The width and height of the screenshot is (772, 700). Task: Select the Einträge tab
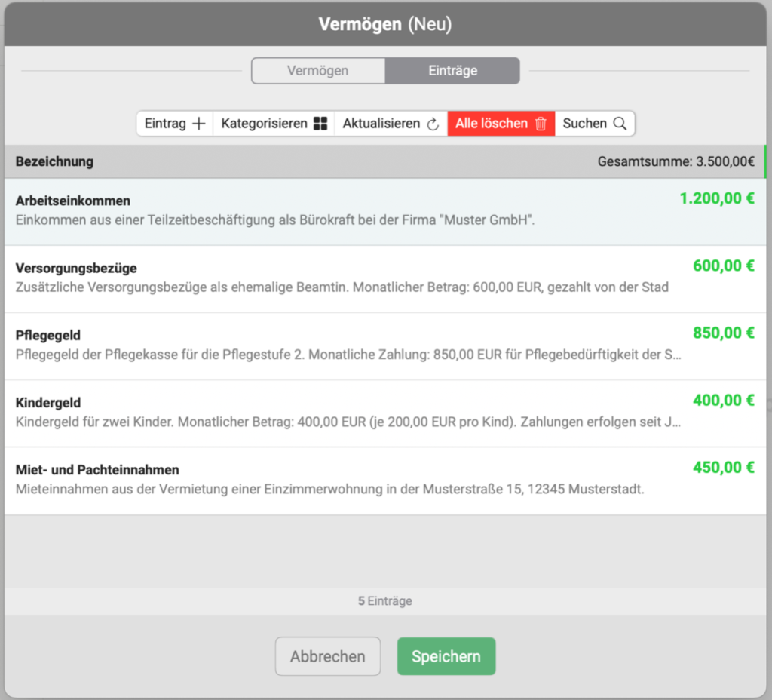(452, 71)
